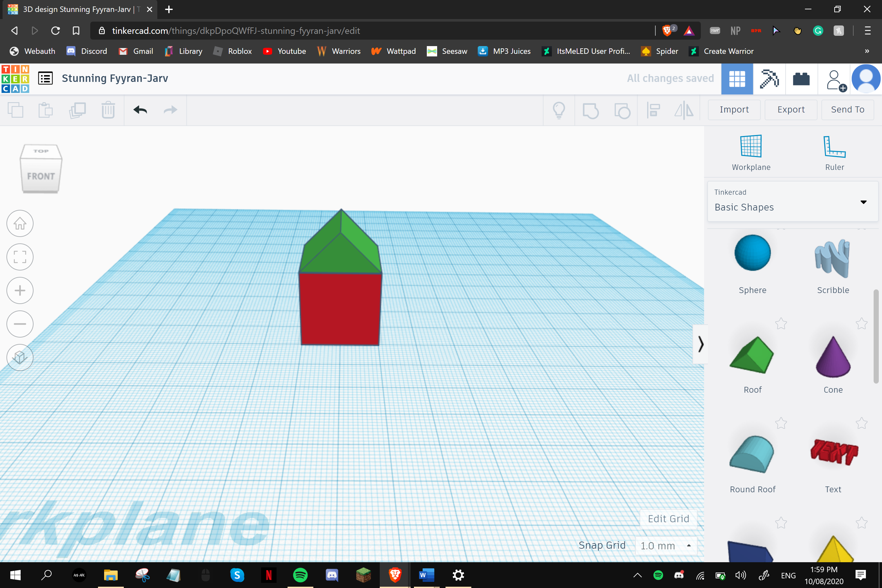Click the Duplicate and repeat icon
Viewport: 882px width, 588px height.
(77, 110)
